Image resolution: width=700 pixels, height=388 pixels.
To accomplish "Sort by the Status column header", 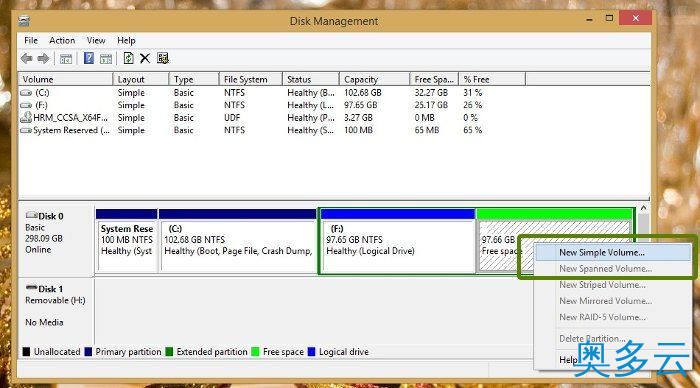I will (311, 79).
